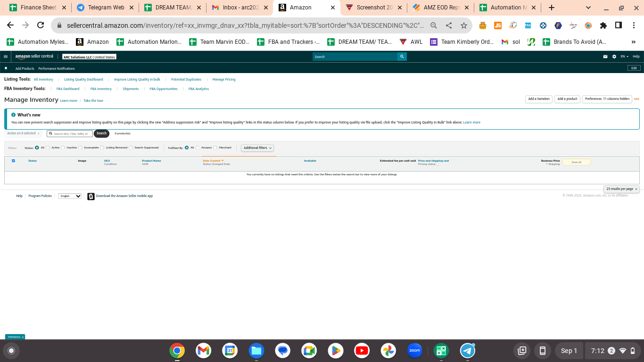644x362 pixels.
Task: Open the Files app from the shelf
Action: (x=256, y=351)
